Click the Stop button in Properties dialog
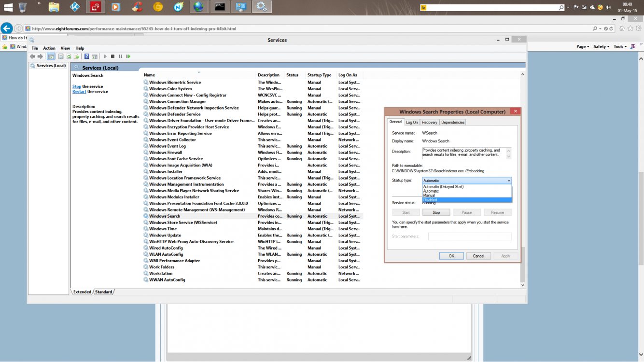Screen dimensions: 644x362 436,212
